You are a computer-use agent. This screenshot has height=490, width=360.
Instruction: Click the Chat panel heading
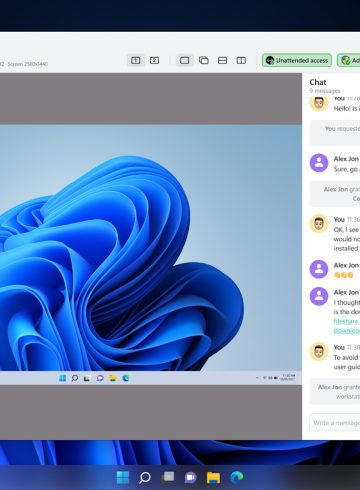(318, 82)
